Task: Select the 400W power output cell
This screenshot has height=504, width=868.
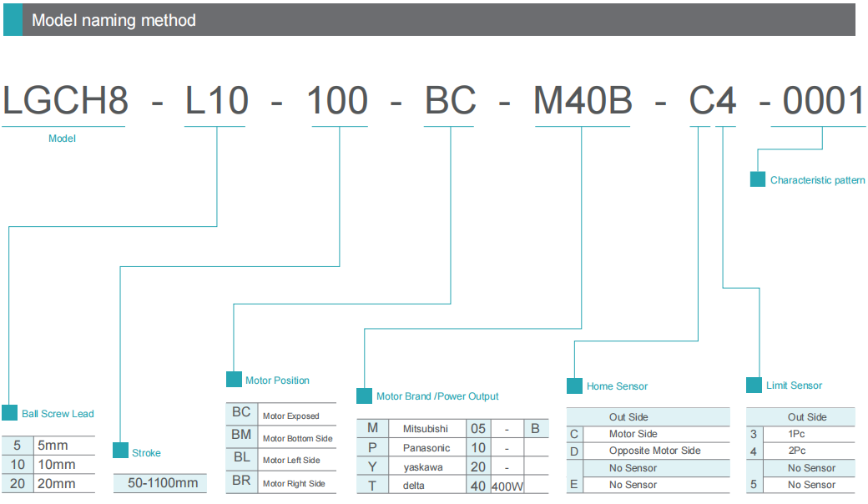Action: tap(506, 486)
